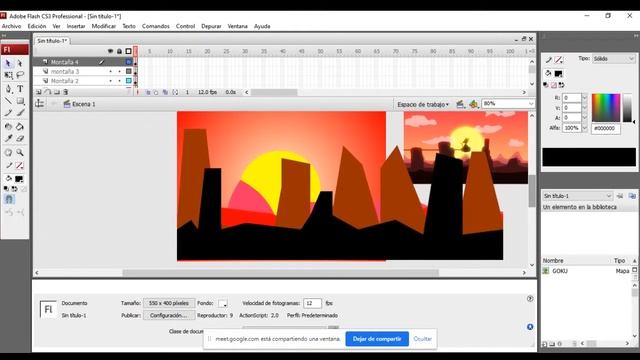Open the Archivo menu
Viewport: 640px width, 360px height.
click(11, 26)
